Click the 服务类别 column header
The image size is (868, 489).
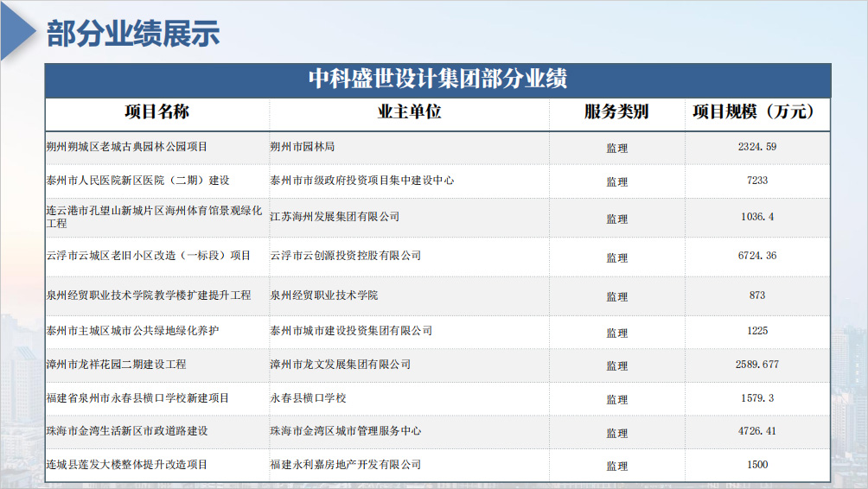pos(616,111)
